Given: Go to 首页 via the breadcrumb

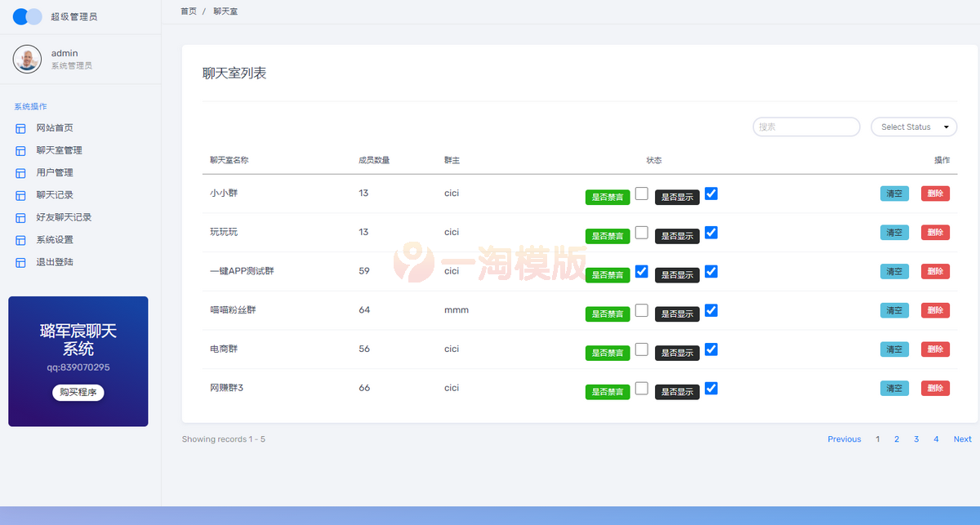Looking at the screenshot, I should coord(188,11).
